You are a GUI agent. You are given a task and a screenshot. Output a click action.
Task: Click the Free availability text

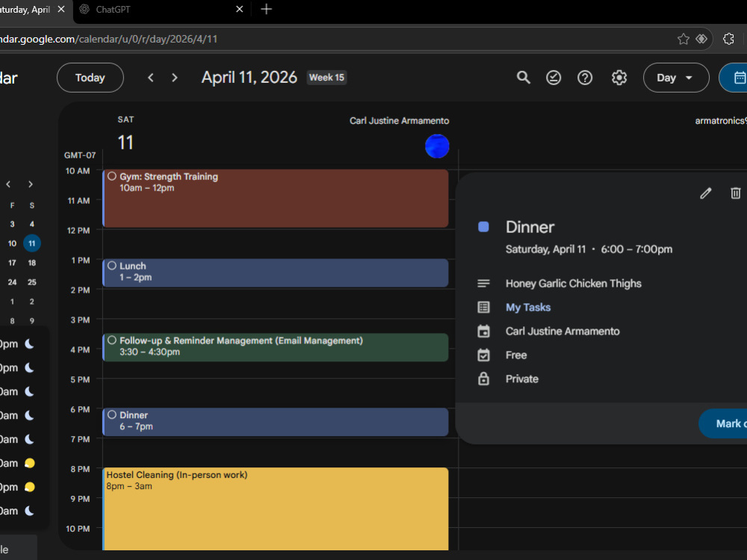(x=516, y=355)
